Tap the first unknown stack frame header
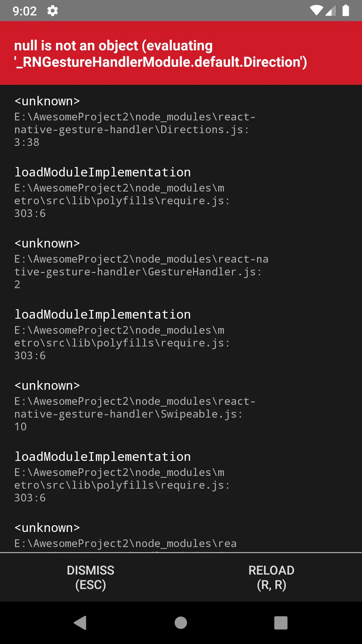362x644 pixels. pos(47,101)
